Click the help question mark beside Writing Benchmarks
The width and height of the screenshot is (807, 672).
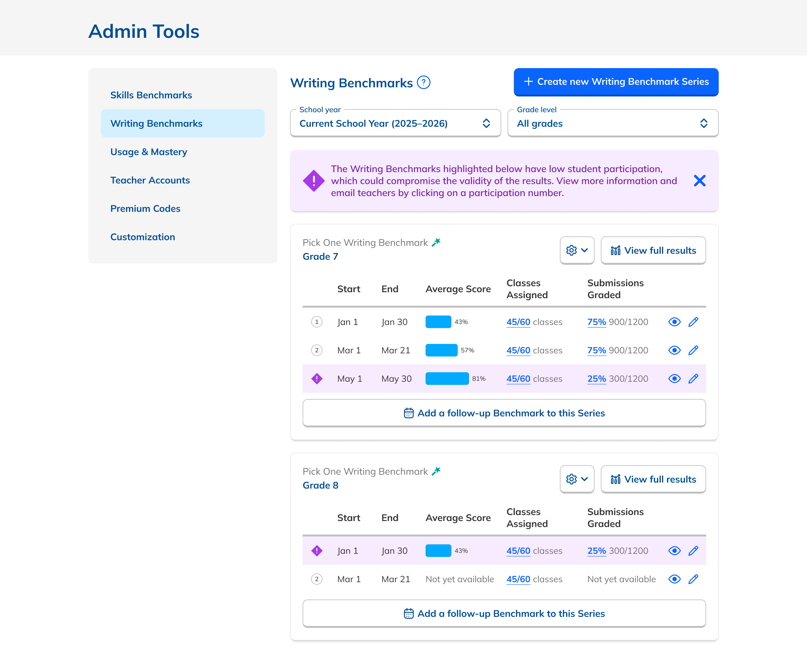pyautogui.click(x=423, y=83)
